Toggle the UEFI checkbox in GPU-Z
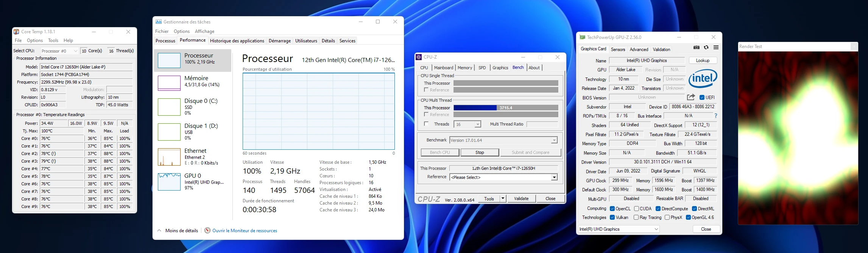Screen dimensions: 868x253 pos(702,98)
